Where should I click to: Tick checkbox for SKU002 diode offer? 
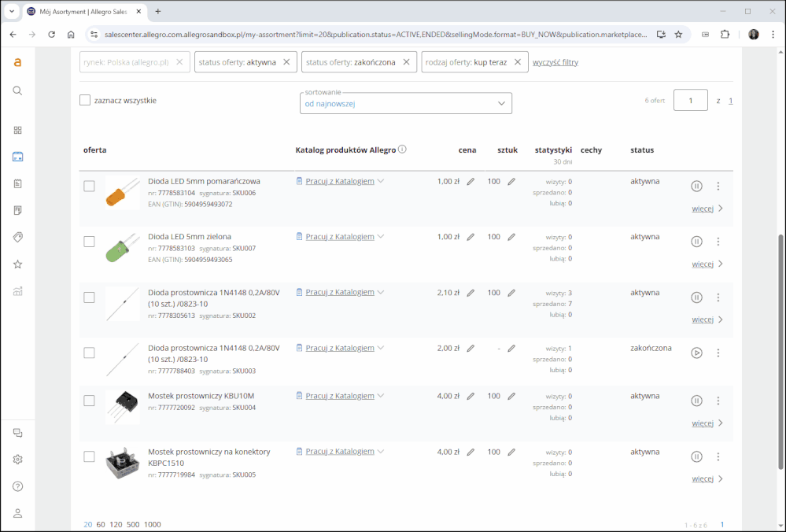[89, 297]
